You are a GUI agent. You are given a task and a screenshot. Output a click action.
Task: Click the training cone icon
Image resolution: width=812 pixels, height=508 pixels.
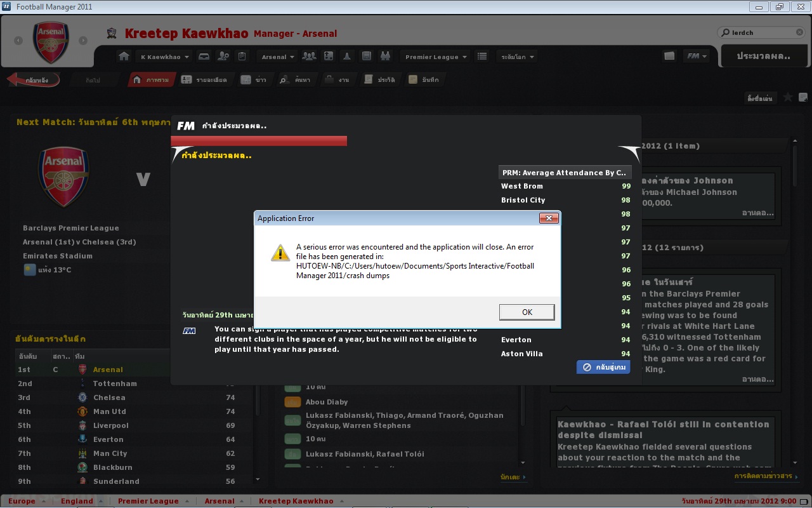coord(347,57)
